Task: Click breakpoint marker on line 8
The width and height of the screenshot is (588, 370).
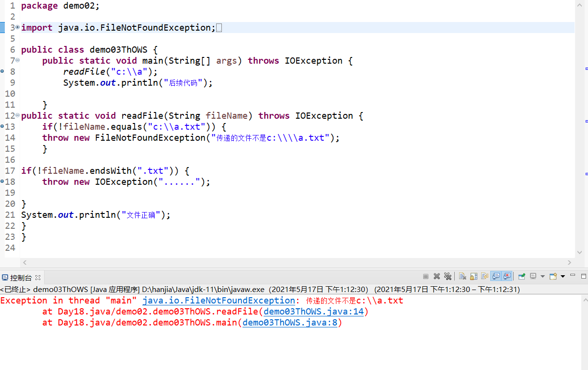Action: (2, 71)
